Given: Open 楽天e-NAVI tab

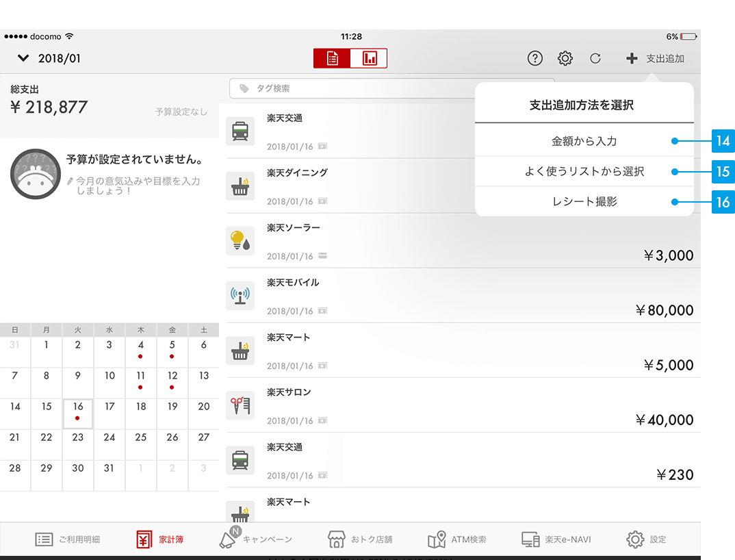Looking at the screenshot, I should (554, 539).
